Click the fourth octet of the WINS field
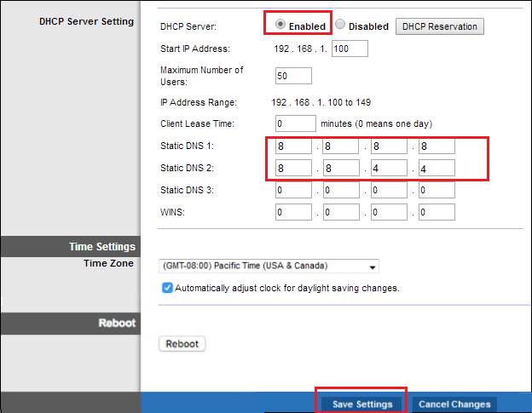 pos(437,212)
